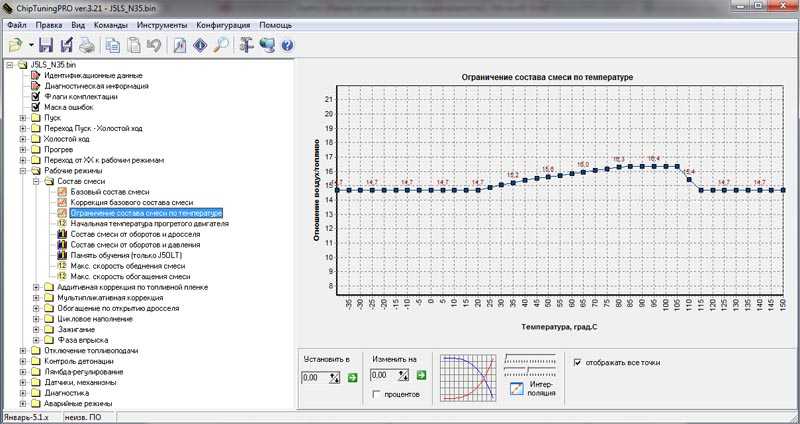
Task: Open 'Диагностическая информация' in the tree
Action: coord(96,86)
